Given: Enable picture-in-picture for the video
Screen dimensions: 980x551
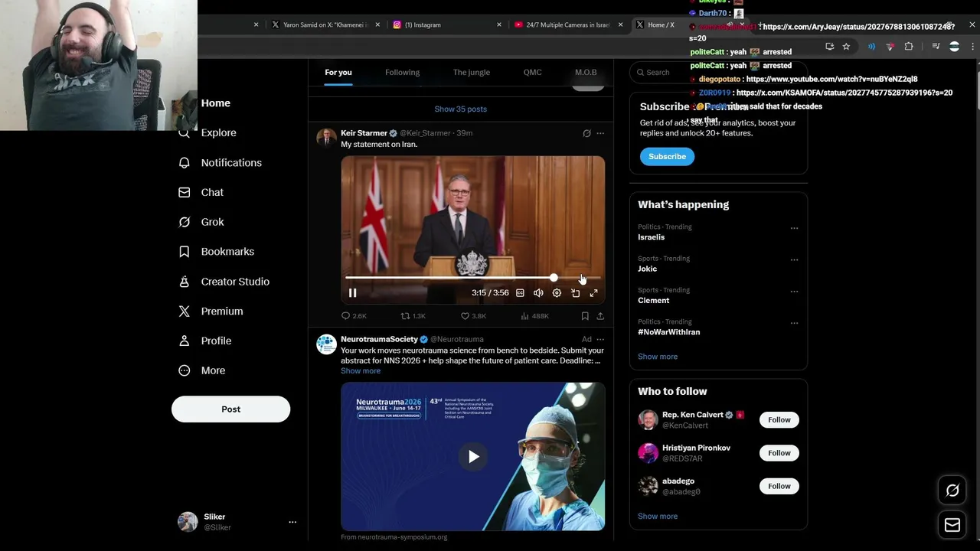Looking at the screenshot, I should (x=575, y=293).
